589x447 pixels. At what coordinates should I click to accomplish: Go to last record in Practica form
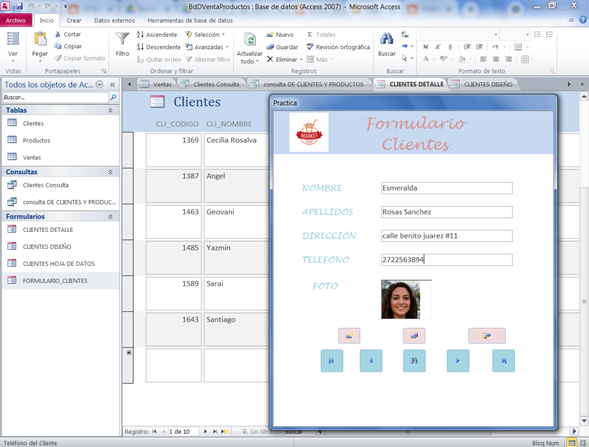click(x=504, y=361)
